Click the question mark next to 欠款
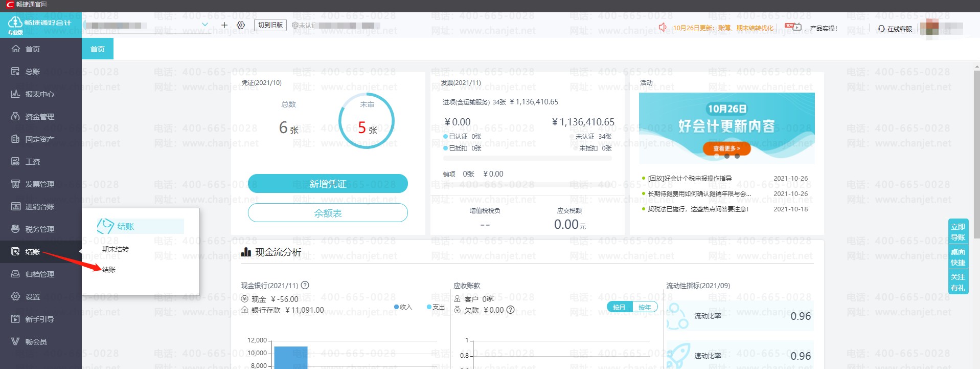Image resolution: width=980 pixels, height=369 pixels. pyautogui.click(x=510, y=310)
